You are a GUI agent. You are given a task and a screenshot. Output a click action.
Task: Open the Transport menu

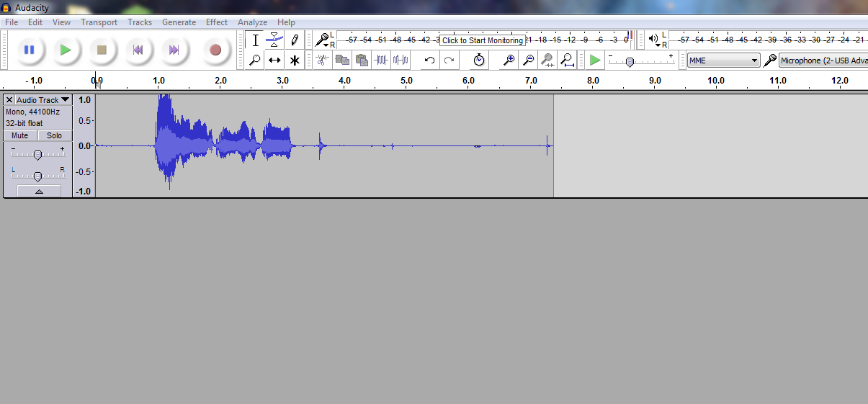click(99, 22)
